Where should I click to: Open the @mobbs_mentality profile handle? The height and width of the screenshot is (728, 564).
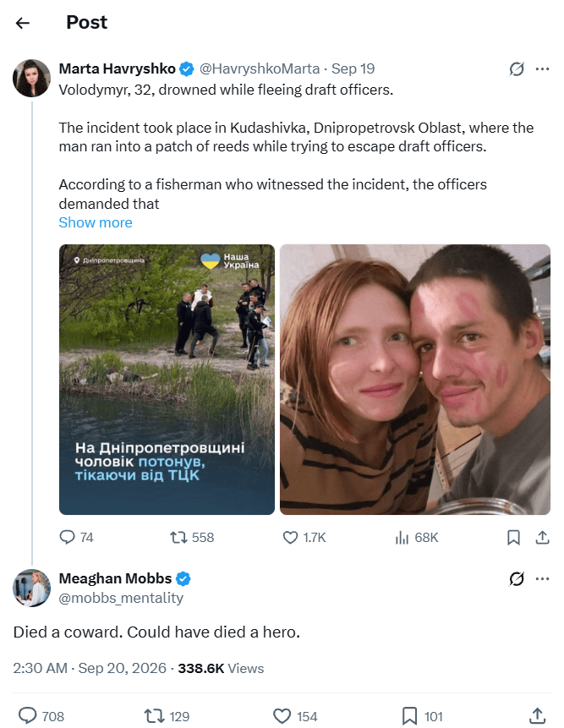pos(121,598)
